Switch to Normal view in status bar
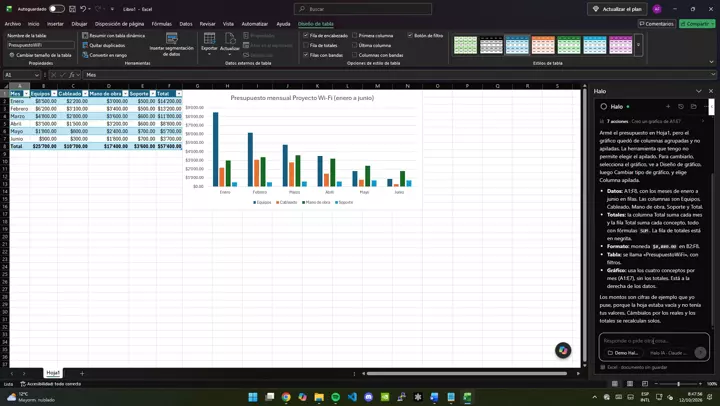The height and width of the screenshot is (406, 720). pyautogui.click(x=614, y=383)
